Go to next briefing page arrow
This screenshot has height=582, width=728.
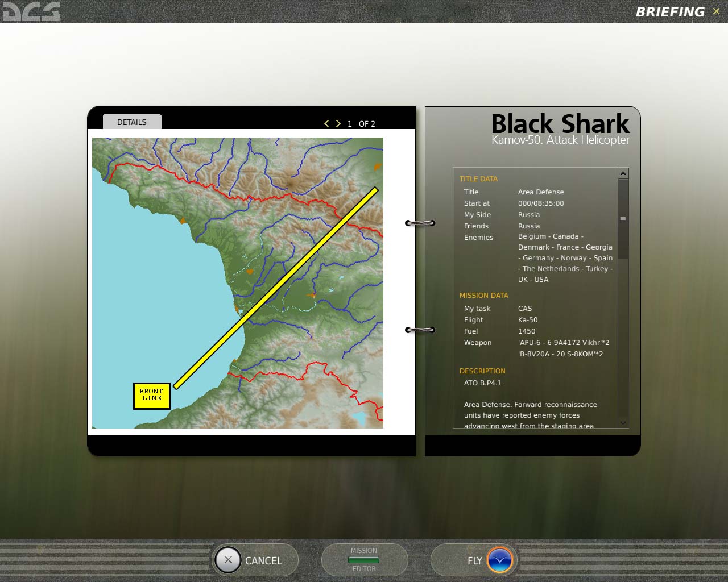[338, 123]
